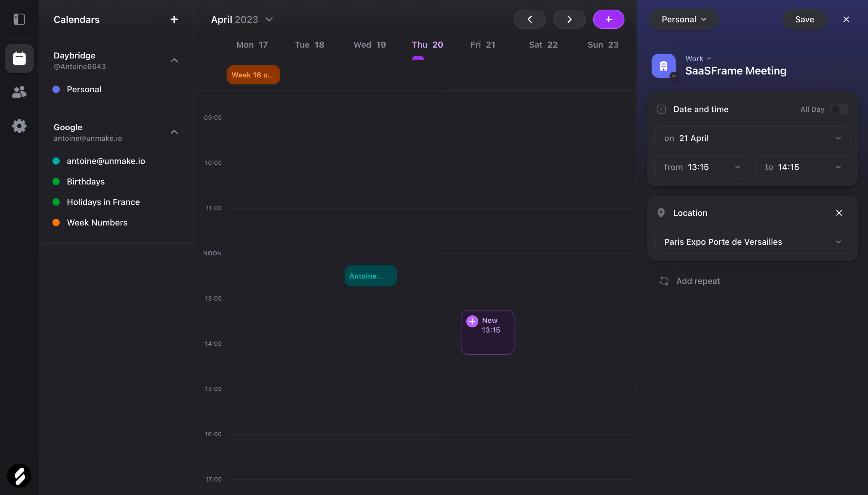Open the Work category selector
Screen dimensions: 868x495
697,58
